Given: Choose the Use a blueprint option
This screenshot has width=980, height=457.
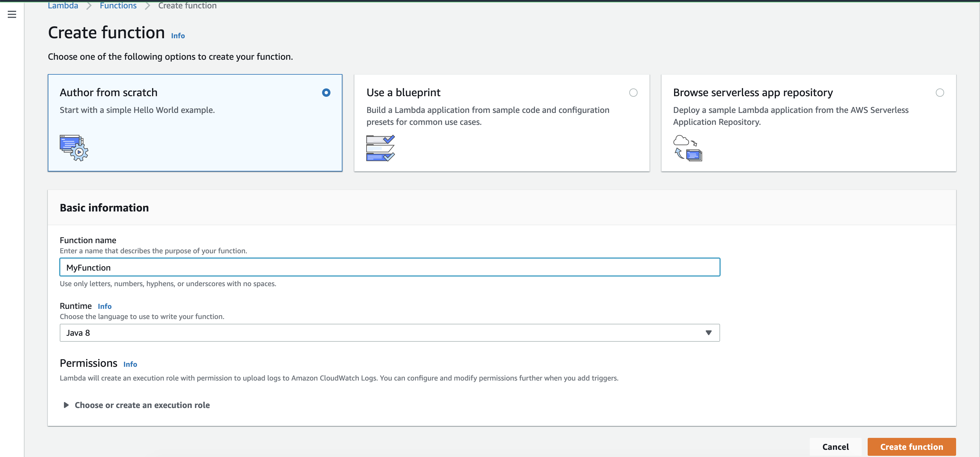Looking at the screenshot, I should pos(633,92).
